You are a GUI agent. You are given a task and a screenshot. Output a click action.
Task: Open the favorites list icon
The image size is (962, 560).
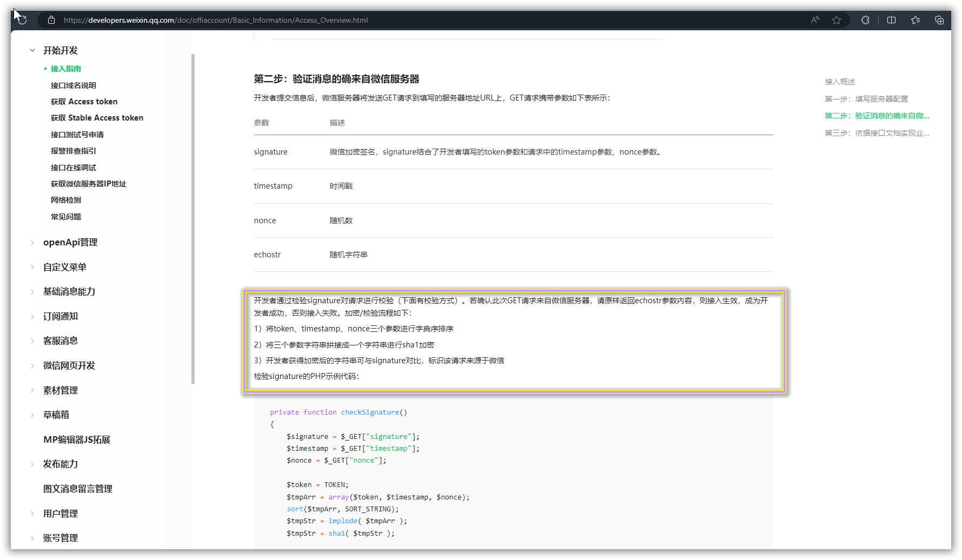915,20
